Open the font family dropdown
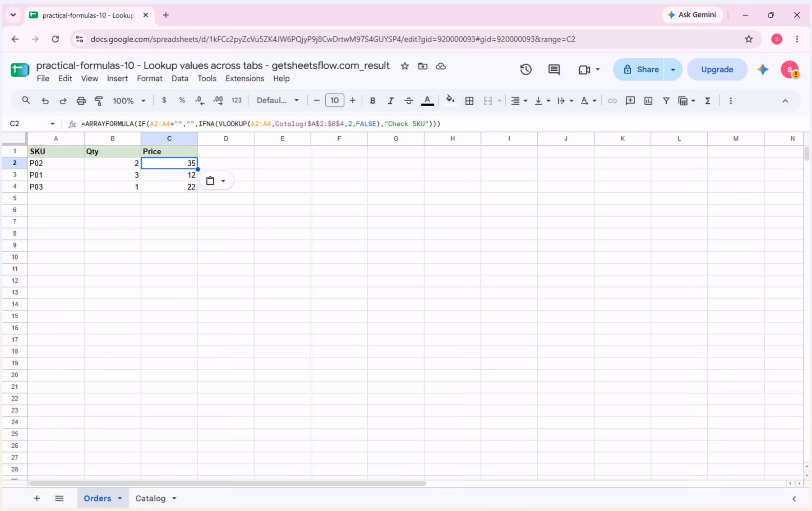 (277, 100)
